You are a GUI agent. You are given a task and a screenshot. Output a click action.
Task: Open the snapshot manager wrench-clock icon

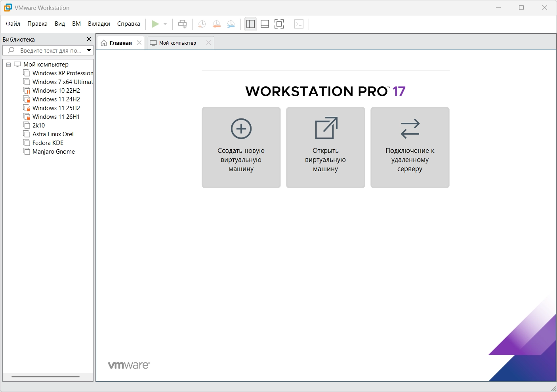click(231, 24)
